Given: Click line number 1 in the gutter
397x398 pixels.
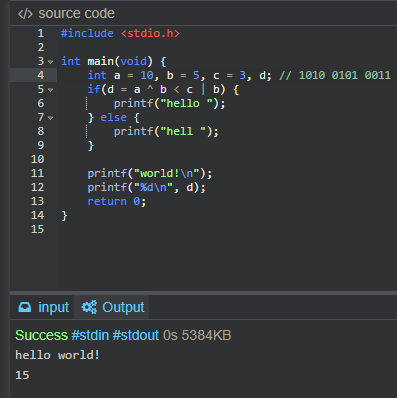Looking at the screenshot, I should [41, 33].
